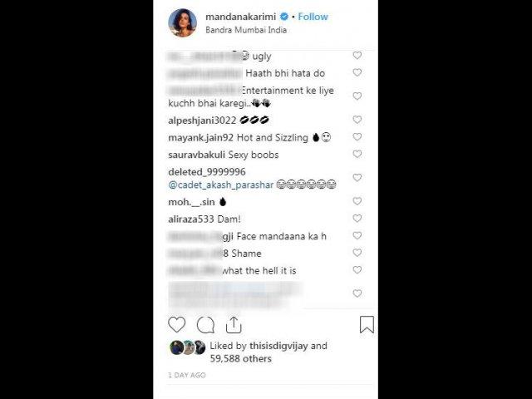The height and width of the screenshot is (399, 532).
Task: Share the post via the share icon
Action: click(x=234, y=325)
